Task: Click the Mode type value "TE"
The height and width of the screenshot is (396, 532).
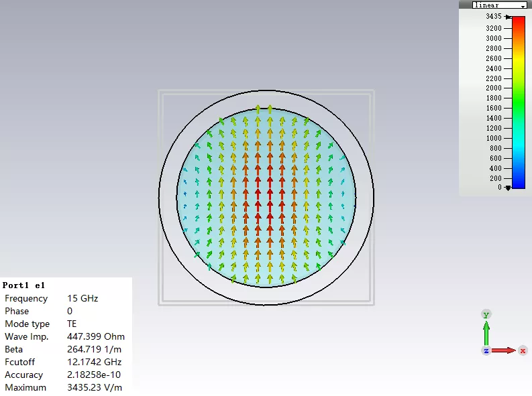Action: pyautogui.click(x=72, y=324)
